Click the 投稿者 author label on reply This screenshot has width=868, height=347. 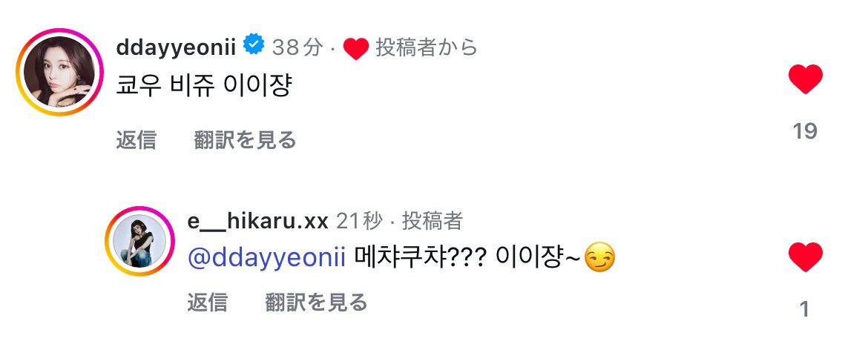tap(432, 222)
